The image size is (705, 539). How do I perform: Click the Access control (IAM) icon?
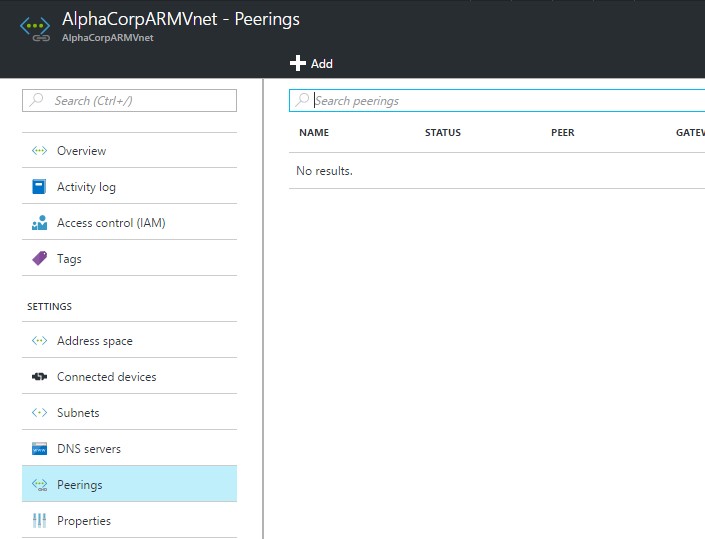(x=40, y=223)
